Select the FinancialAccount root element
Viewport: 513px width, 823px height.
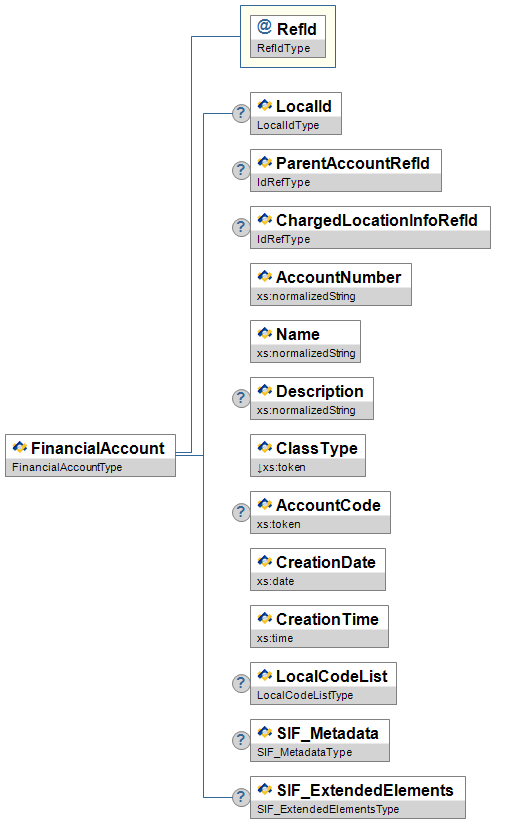click(90, 455)
